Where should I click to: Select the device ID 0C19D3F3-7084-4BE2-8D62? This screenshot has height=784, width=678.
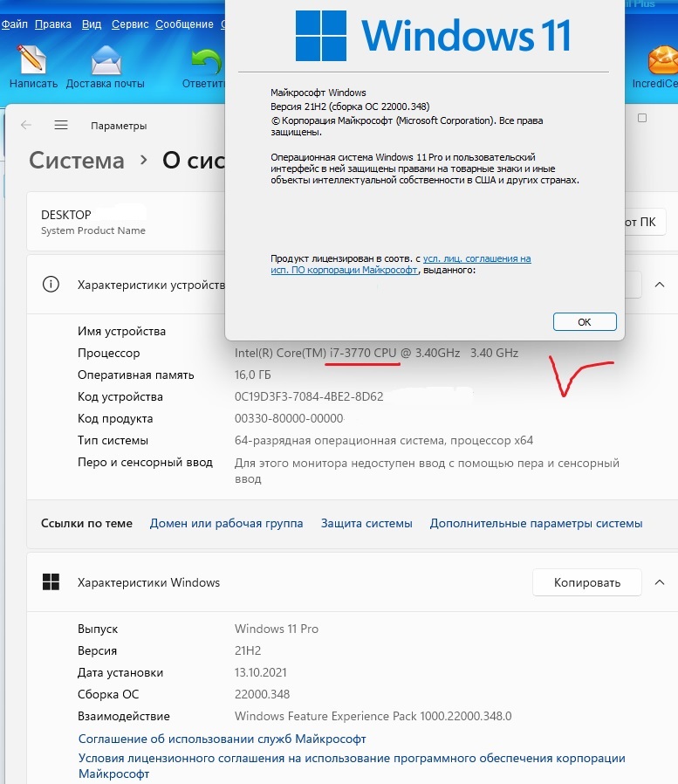[309, 397]
